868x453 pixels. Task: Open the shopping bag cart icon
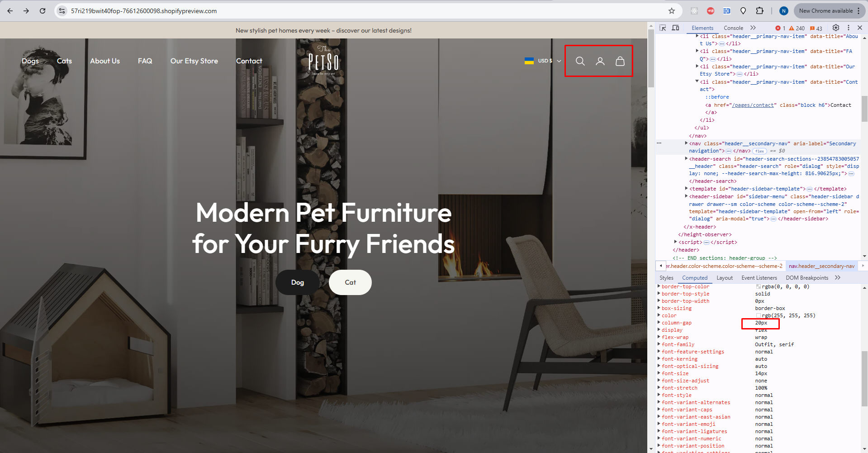pyautogui.click(x=620, y=61)
